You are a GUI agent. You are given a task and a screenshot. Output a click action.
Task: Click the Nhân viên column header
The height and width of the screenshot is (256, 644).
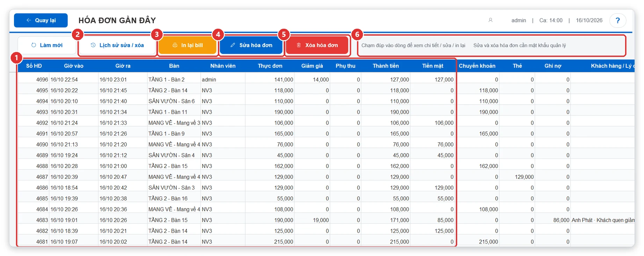pos(223,66)
